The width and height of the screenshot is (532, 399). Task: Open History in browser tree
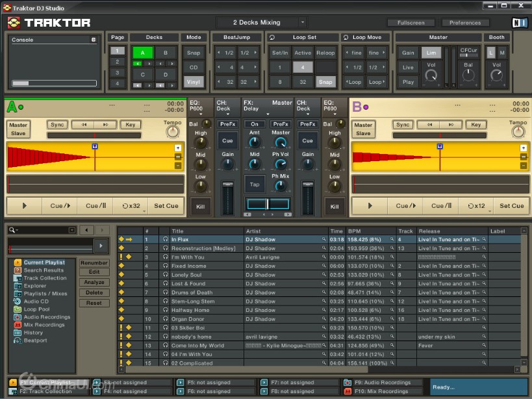[x=33, y=333]
